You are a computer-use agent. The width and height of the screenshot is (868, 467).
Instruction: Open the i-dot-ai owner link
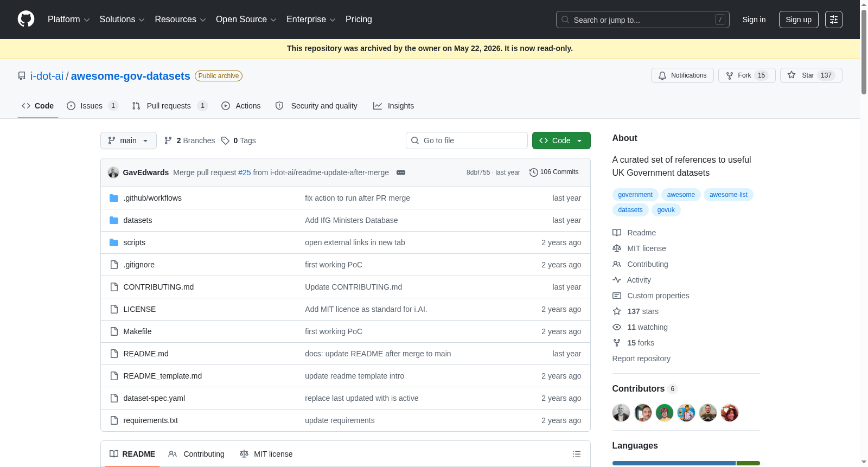(47, 76)
